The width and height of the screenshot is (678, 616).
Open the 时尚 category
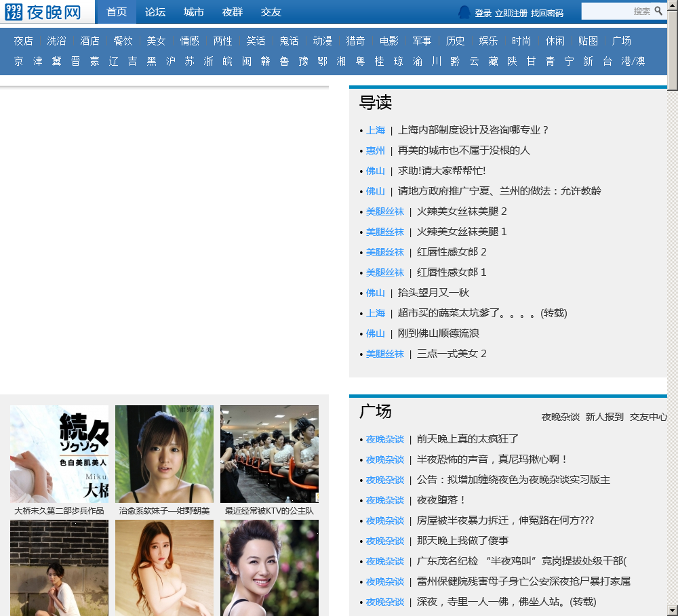[521, 41]
